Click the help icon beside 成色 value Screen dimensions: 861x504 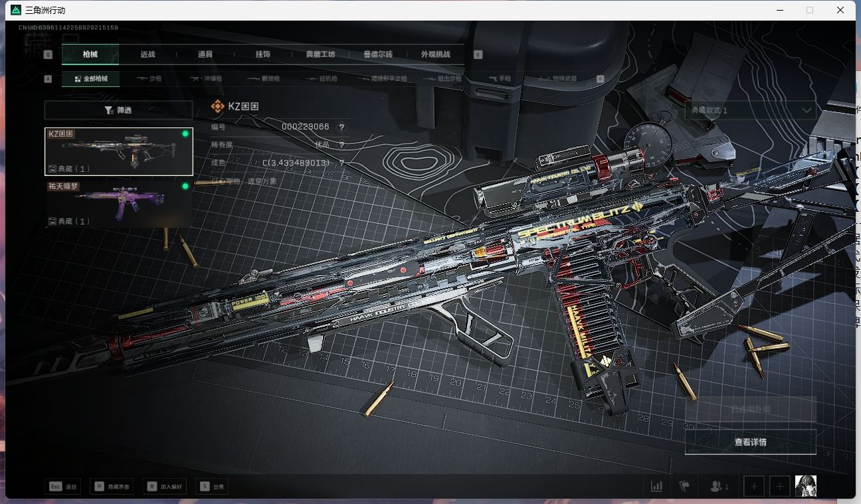pos(342,163)
